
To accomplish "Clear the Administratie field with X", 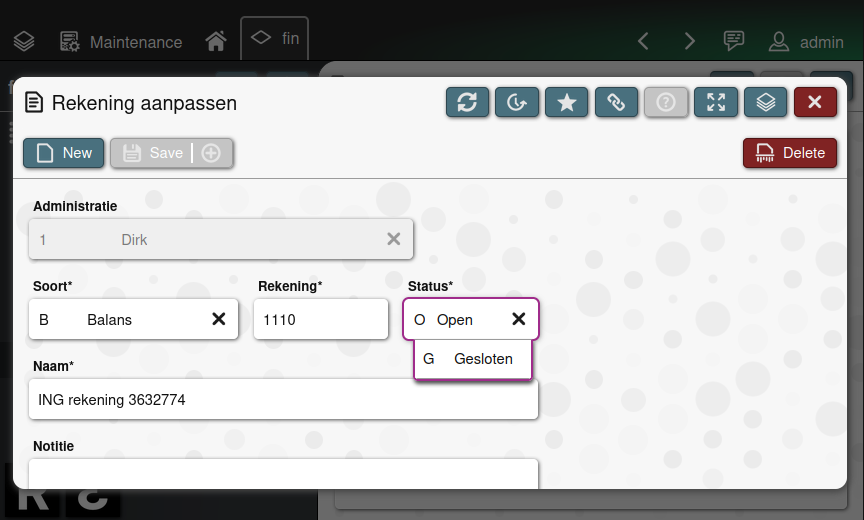I will tap(394, 239).
